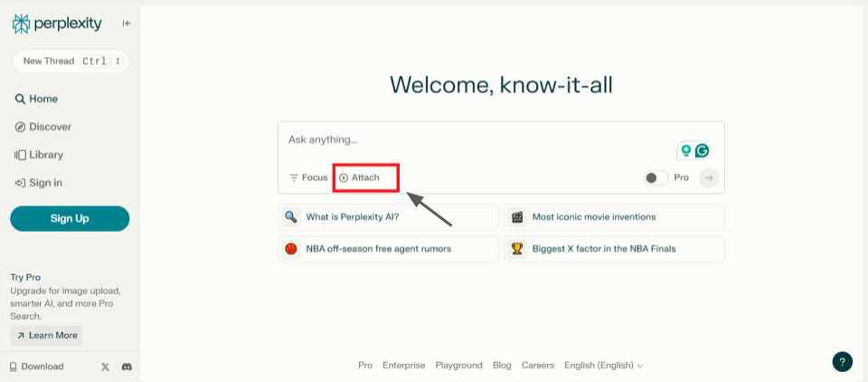Select "Biggest X factor in the NBA Finals"
Viewport: 868px width, 382px height.
pos(614,249)
